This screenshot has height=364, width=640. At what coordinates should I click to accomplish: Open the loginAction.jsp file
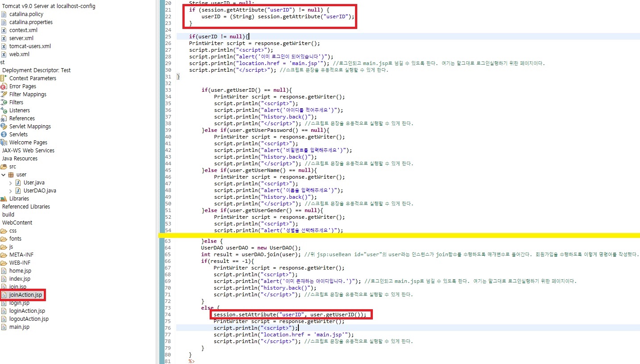tap(27, 311)
